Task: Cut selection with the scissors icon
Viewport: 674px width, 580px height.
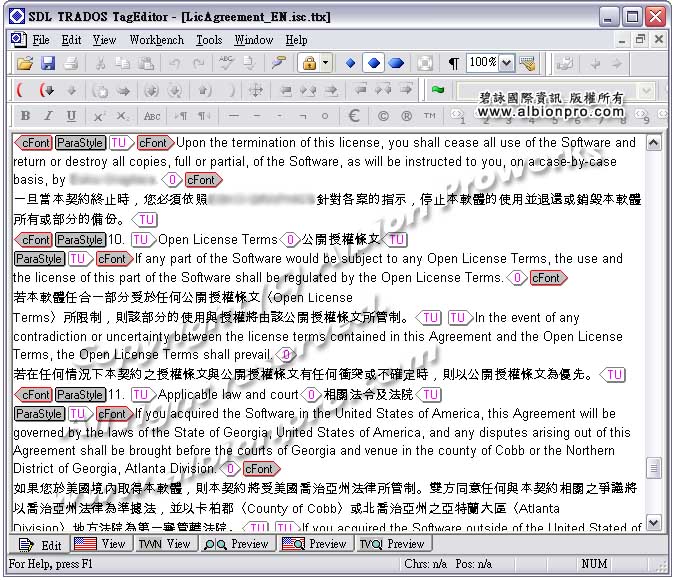Action: [x=100, y=63]
